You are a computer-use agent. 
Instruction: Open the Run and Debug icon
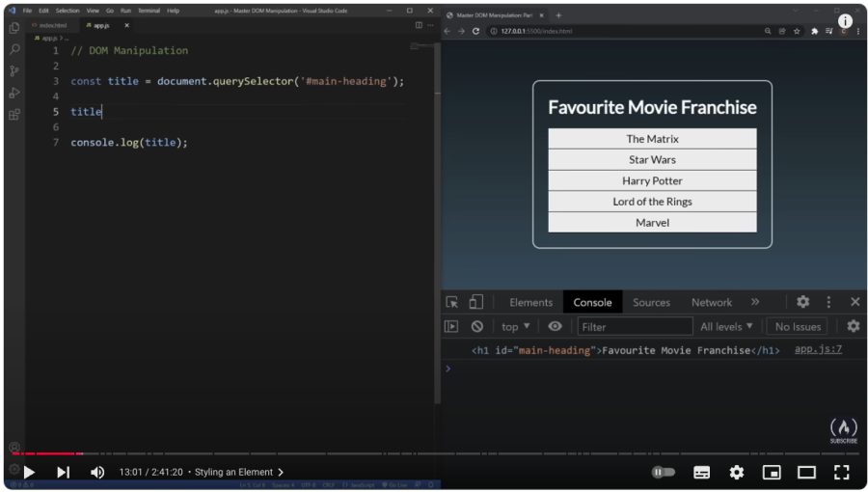[x=14, y=93]
